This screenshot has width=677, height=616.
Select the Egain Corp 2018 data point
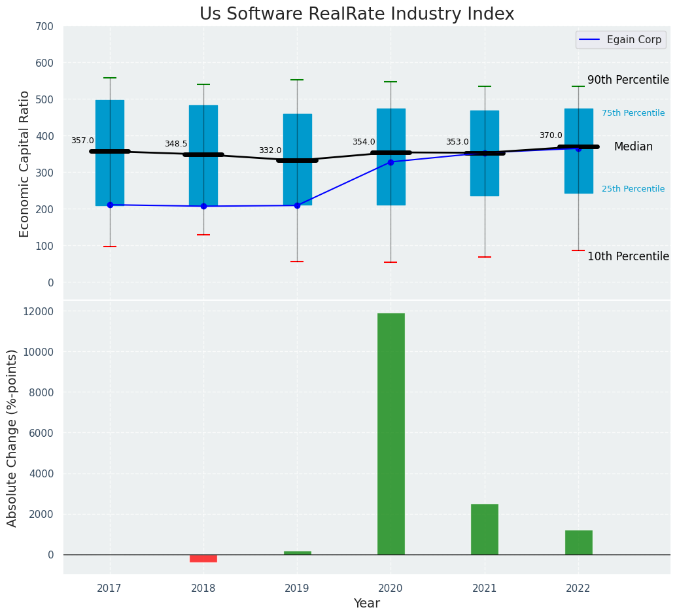tap(203, 206)
